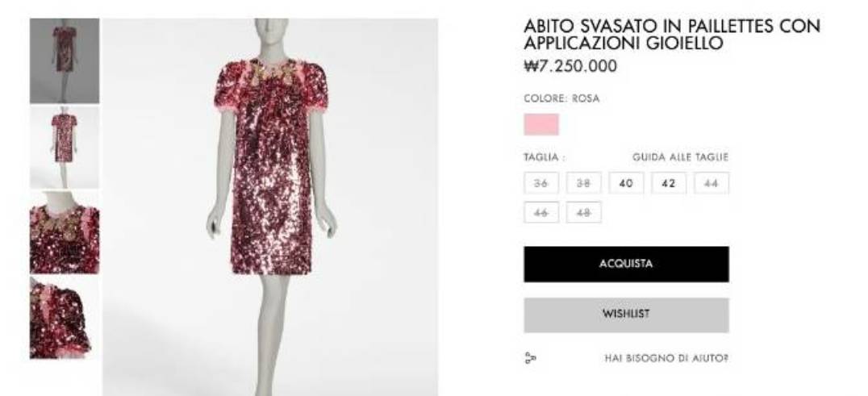
Task: Click the help icon beside Hai bisogno di aiuto
Action: 530,358
